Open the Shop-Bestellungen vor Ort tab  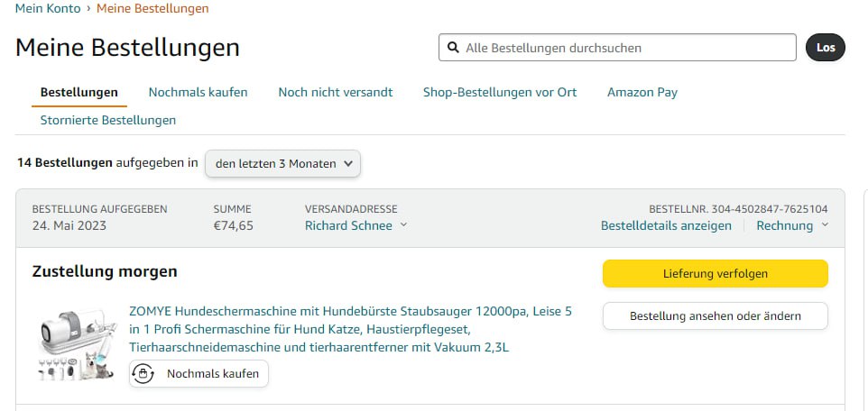pos(499,92)
